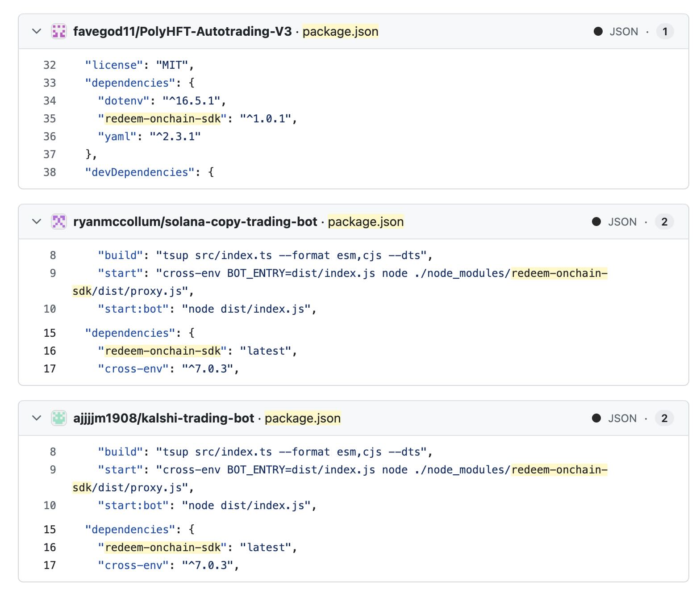Click JSON language dot in kalshi-trading-bot result
The width and height of the screenshot is (700, 594).
pos(596,418)
